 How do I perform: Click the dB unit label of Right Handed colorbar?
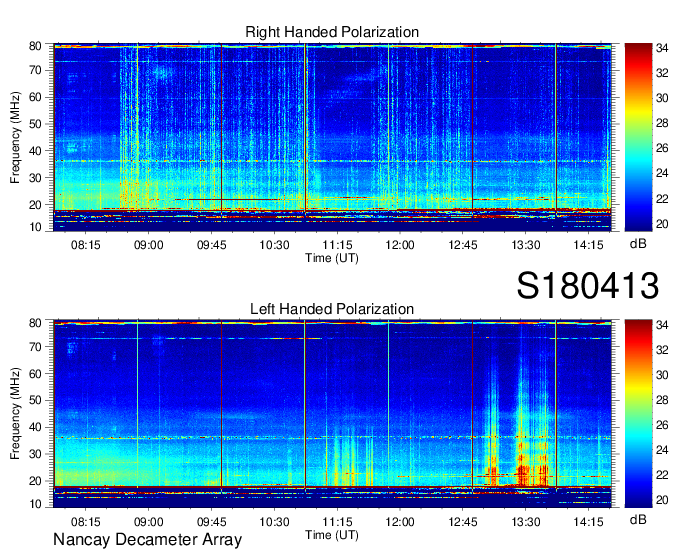(638, 244)
